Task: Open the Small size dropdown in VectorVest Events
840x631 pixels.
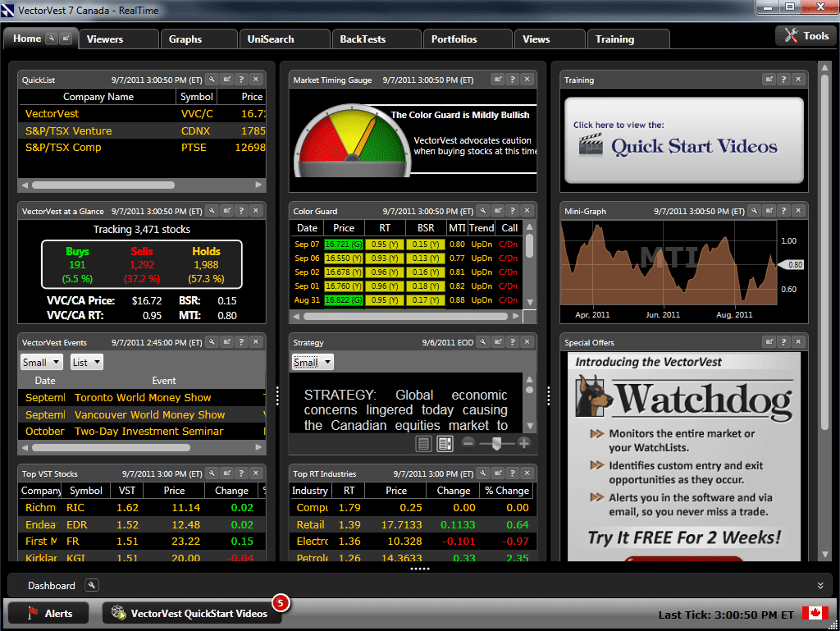Action: (x=42, y=362)
